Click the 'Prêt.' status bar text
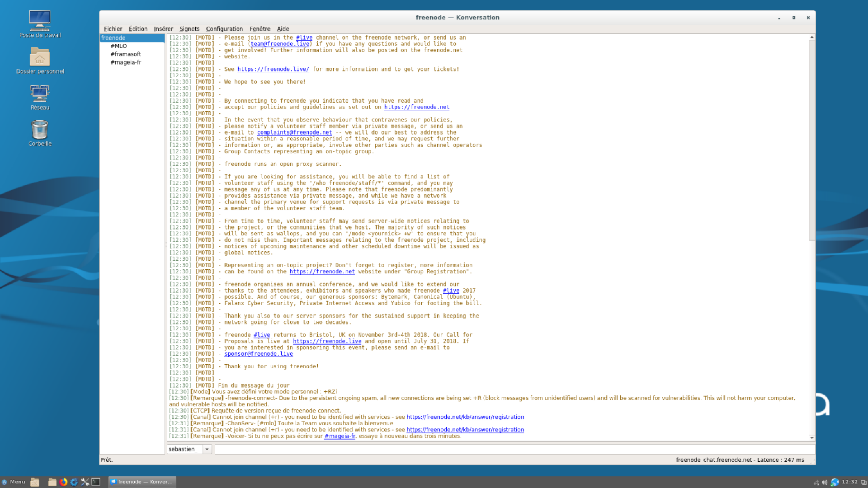Screen dimensions: 868x488 107,460
